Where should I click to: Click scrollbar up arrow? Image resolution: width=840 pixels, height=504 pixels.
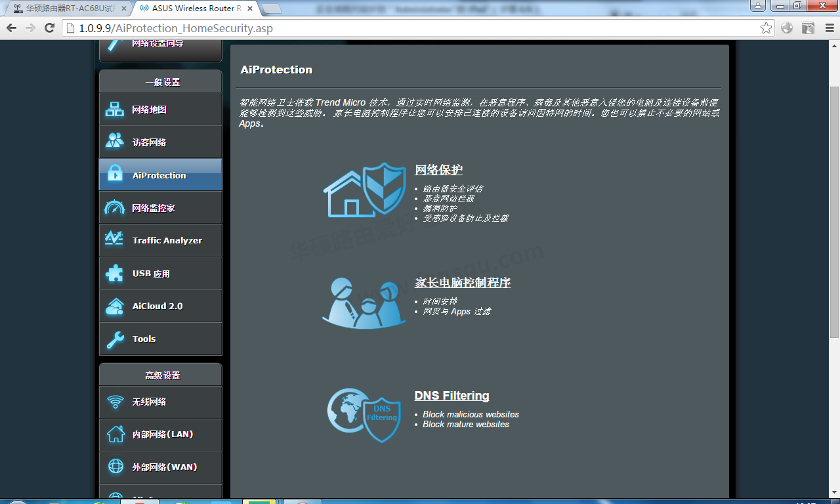834,46
